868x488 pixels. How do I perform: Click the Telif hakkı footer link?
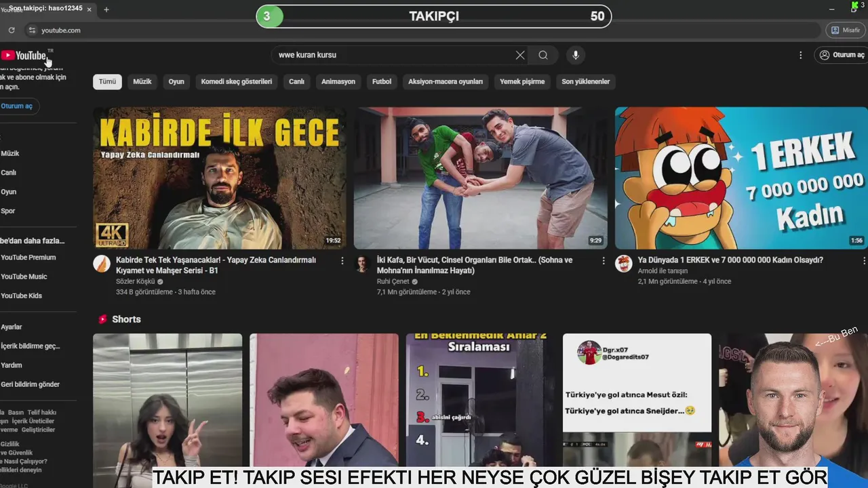42,413
